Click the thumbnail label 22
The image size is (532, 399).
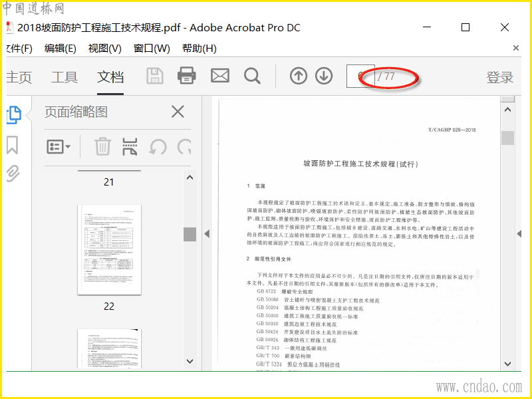coord(109,307)
